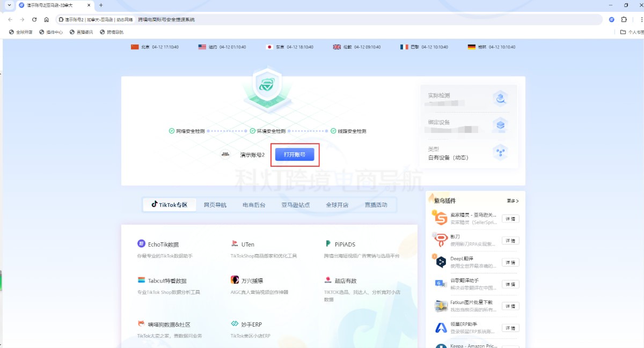This screenshot has width=644, height=348.
Task: Select the 亚马逊站点 tab
Action: [295, 205]
